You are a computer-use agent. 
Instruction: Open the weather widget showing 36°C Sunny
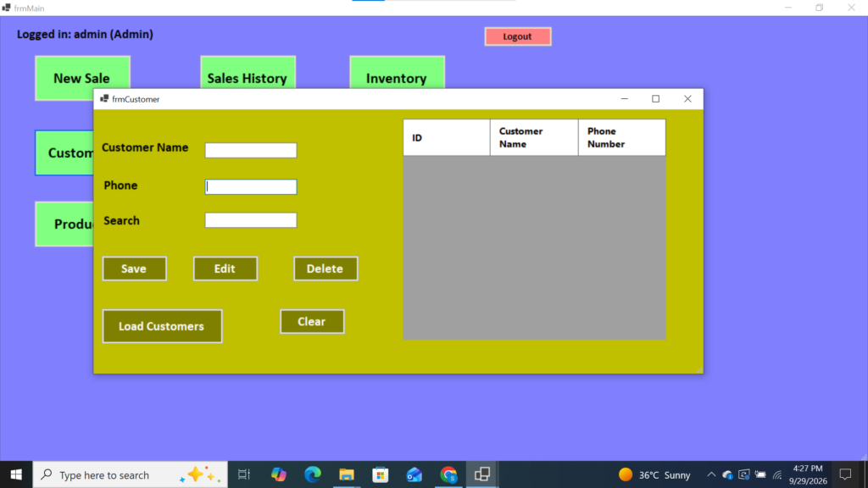[655, 474]
